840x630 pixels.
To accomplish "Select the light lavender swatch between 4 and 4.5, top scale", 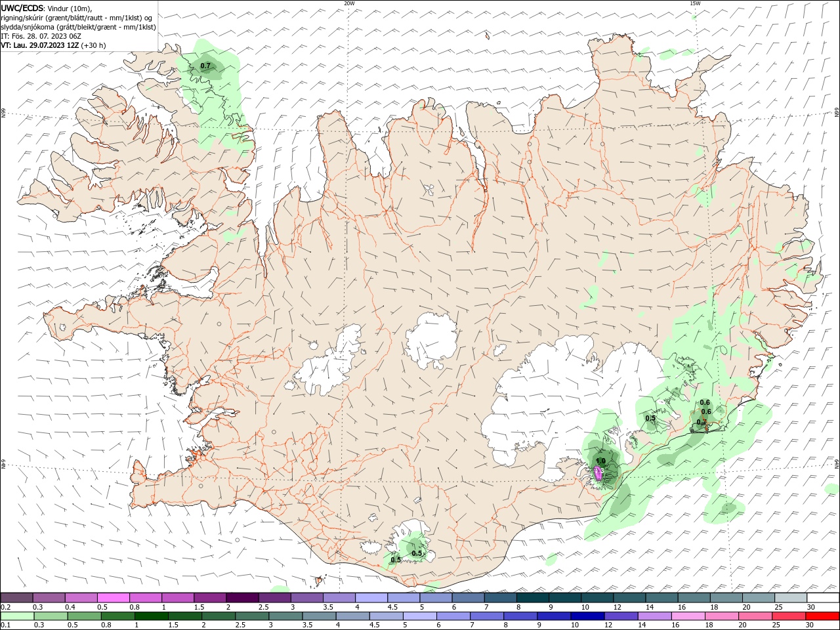I will [371, 598].
